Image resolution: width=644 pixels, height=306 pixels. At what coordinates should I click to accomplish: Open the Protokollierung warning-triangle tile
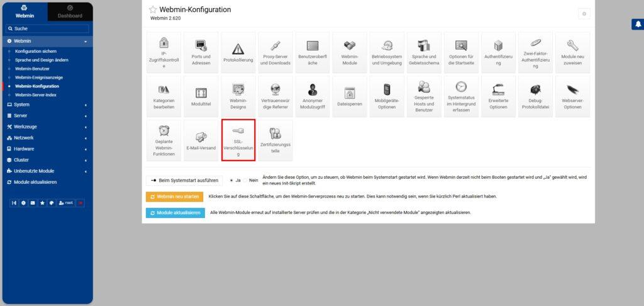click(238, 53)
